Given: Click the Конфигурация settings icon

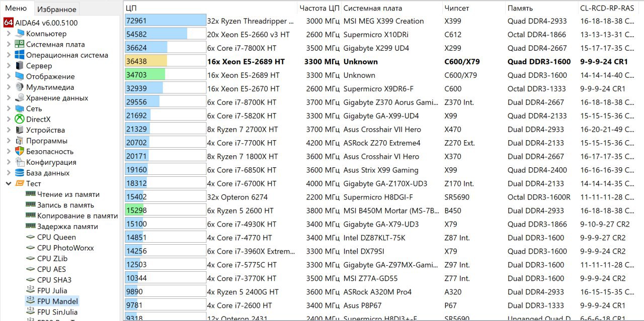Looking at the screenshot, I should click(x=20, y=162).
